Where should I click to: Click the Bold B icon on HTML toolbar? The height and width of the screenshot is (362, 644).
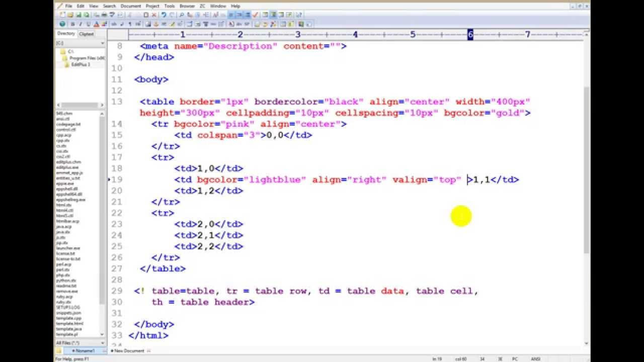[x=73, y=24]
